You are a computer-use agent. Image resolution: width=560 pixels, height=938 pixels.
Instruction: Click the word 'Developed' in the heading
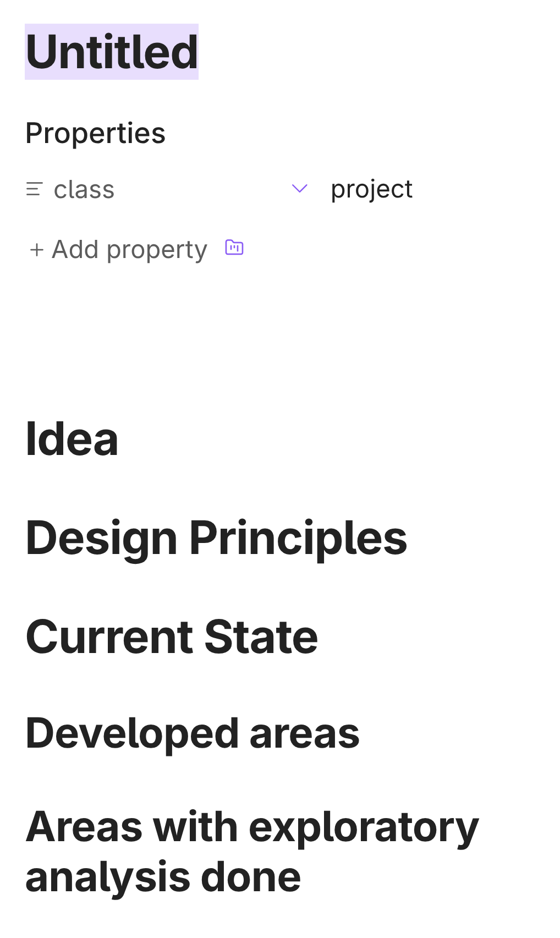[132, 734]
